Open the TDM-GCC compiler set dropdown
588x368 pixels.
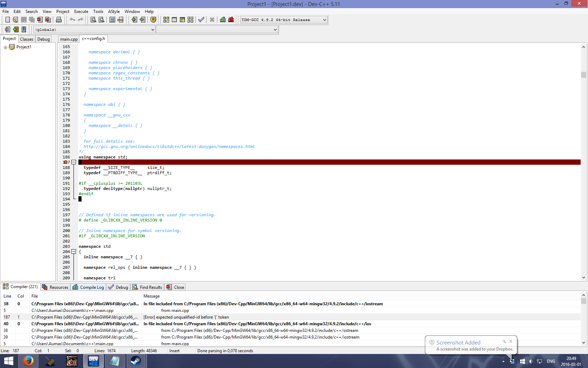[284, 20]
